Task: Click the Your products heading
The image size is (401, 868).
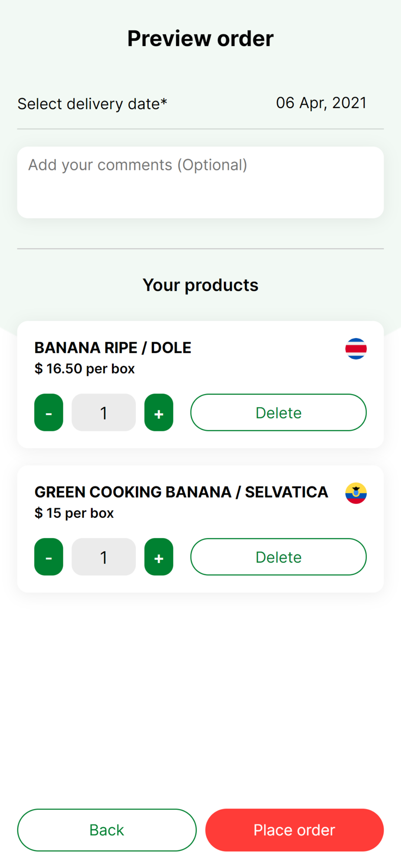Action: pos(200,285)
